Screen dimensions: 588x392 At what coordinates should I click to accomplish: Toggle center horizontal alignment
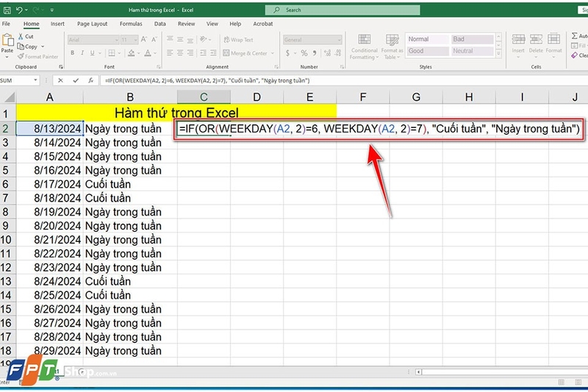pos(180,53)
